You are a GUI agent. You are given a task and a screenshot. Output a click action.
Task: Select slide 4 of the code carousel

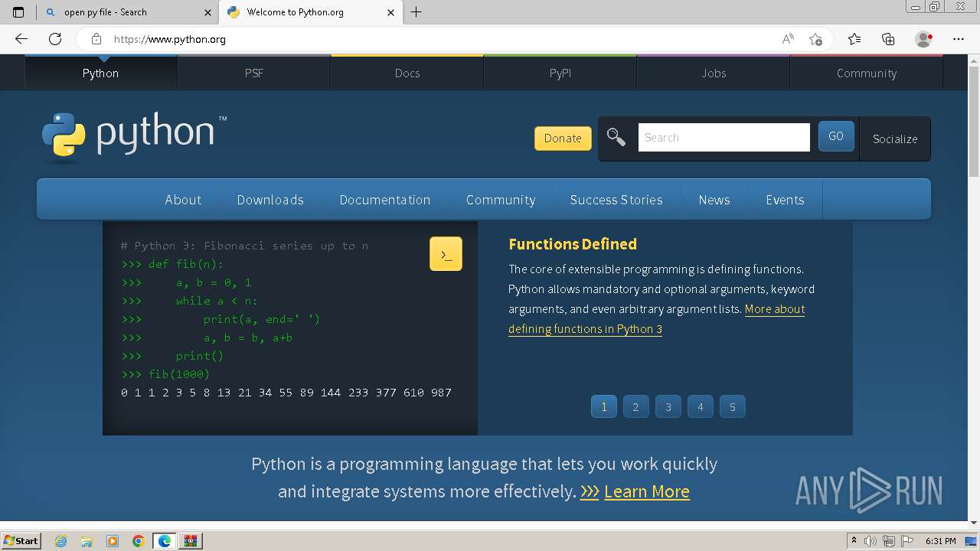click(700, 406)
